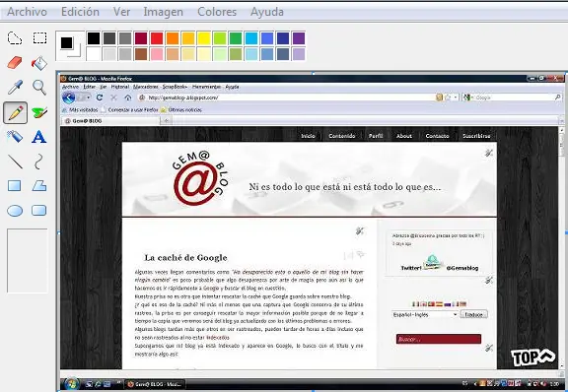
Task: Open the Colores menu
Action: click(x=217, y=12)
